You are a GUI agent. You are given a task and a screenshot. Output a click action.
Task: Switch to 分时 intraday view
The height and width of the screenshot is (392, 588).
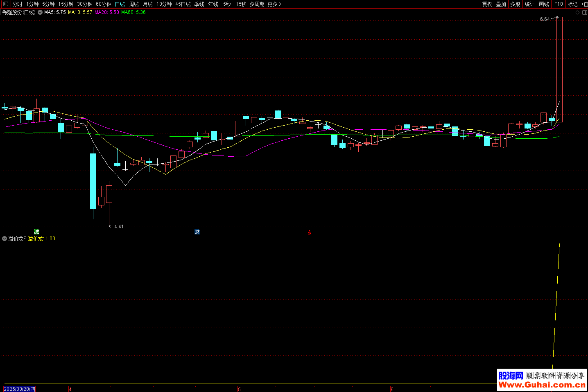click(x=18, y=4)
